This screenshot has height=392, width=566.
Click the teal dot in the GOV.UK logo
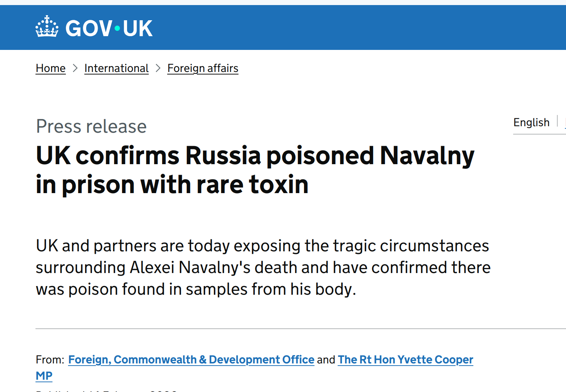[117, 28]
